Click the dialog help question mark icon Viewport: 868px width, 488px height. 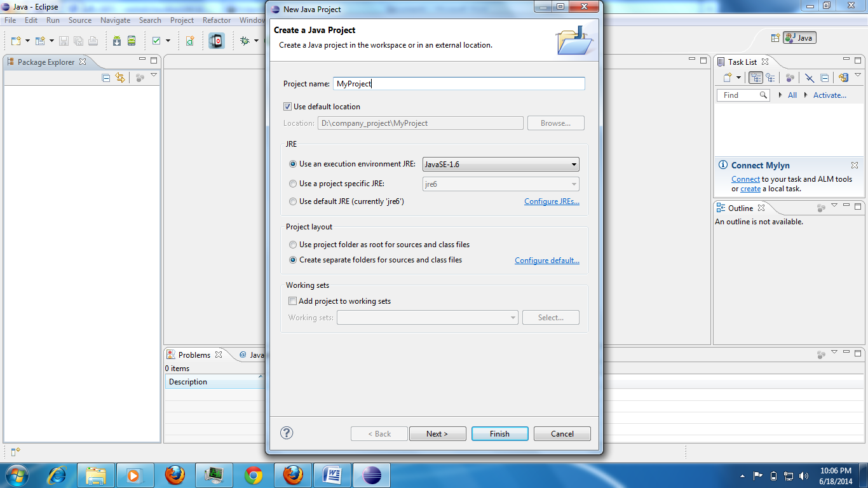point(287,433)
